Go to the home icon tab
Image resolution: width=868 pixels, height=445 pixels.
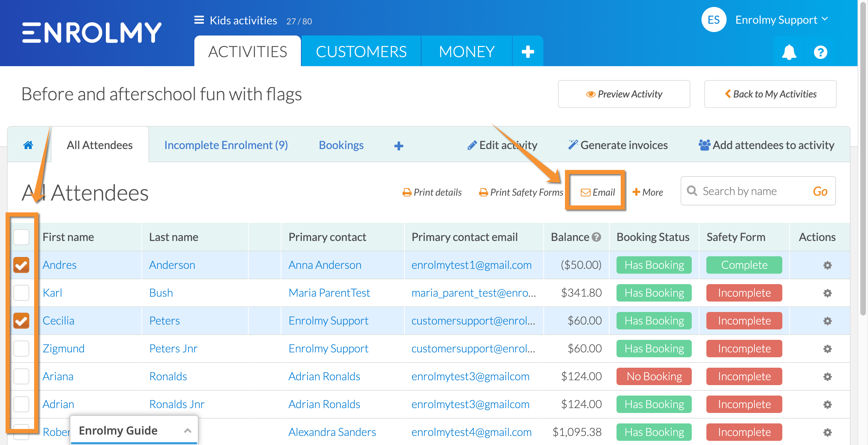(28, 145)
